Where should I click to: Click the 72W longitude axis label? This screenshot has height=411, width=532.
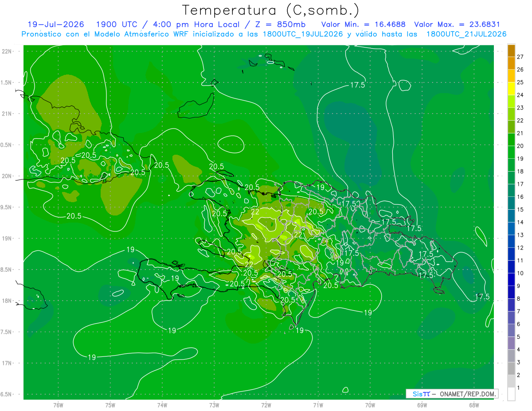[266, 405]
